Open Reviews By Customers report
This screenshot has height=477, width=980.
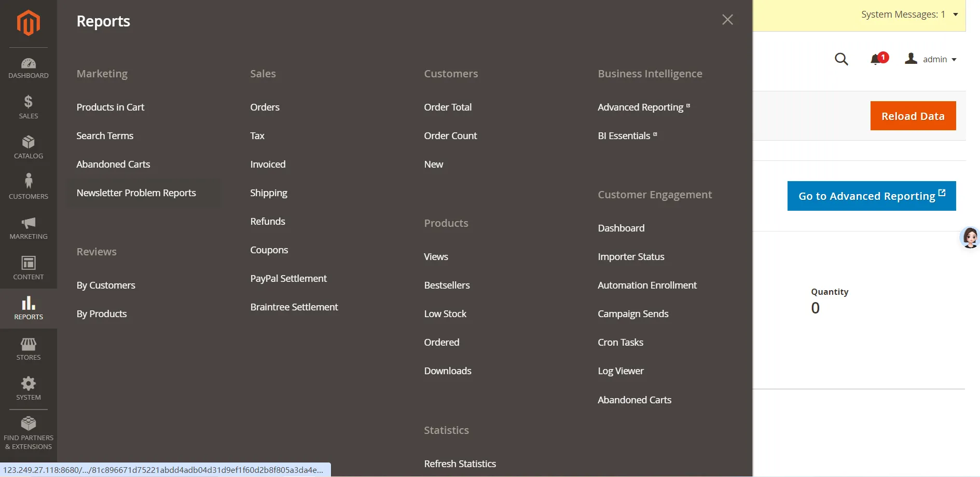[106, 285]
